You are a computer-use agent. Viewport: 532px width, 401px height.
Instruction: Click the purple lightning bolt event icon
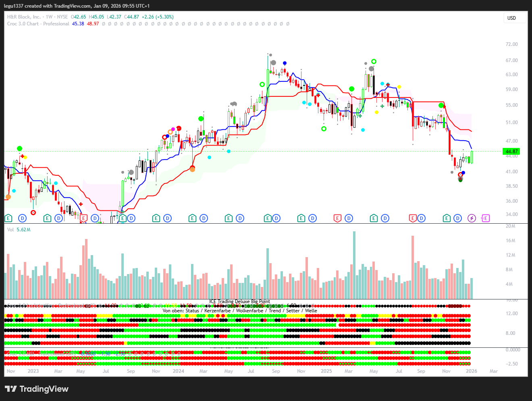pyautogui.click(x=472, y=218)
